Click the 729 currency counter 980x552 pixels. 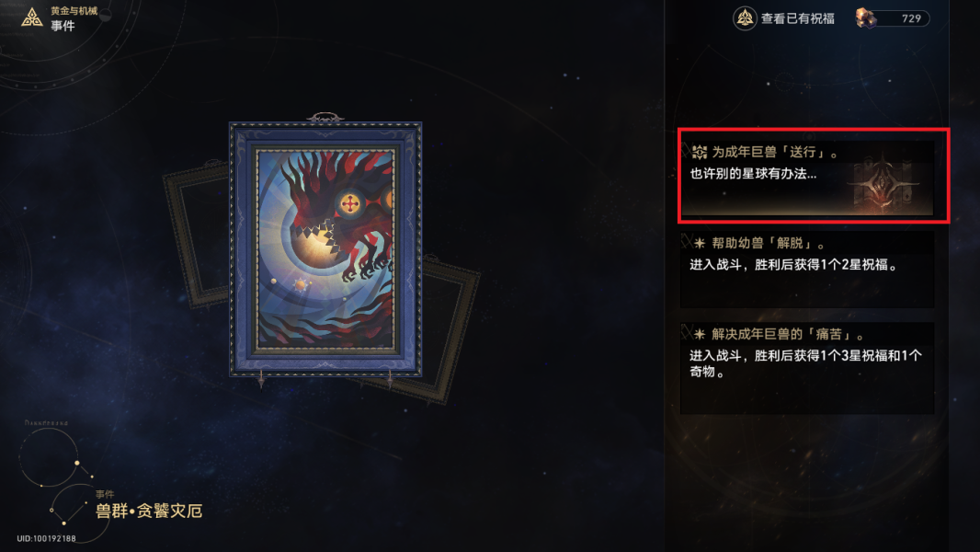tap(911, 18)
